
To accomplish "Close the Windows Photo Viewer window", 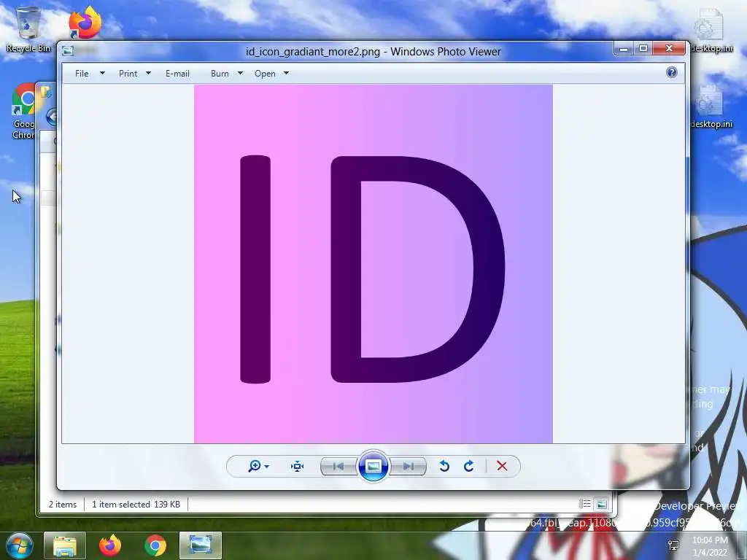I will pyautogui.click(x=670, y=49).
